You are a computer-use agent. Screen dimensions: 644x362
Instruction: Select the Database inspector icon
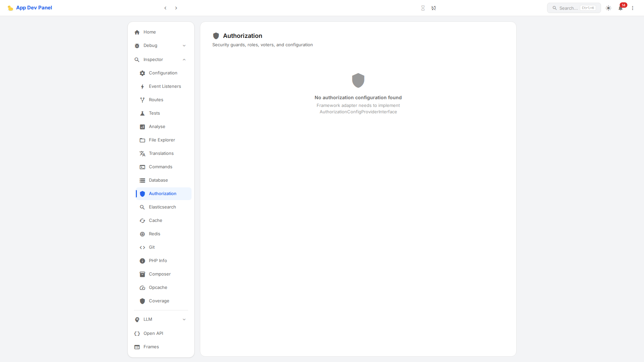pyautogui.click(x=142, y=180)
